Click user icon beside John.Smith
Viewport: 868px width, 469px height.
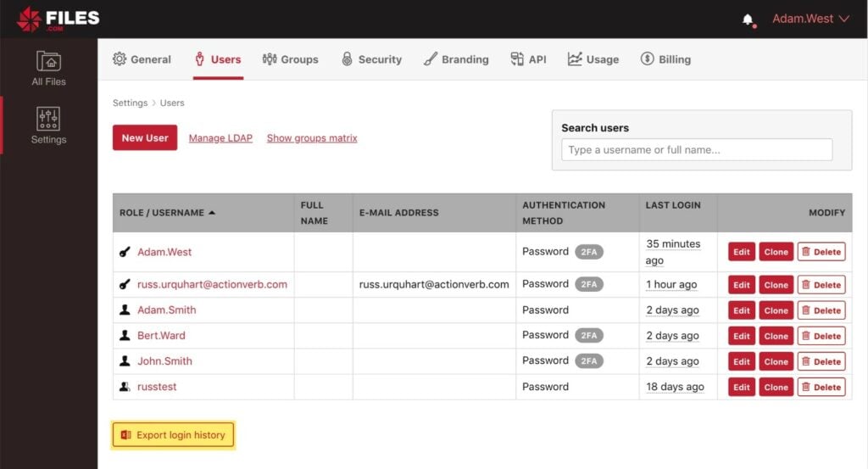click(125, 361)
